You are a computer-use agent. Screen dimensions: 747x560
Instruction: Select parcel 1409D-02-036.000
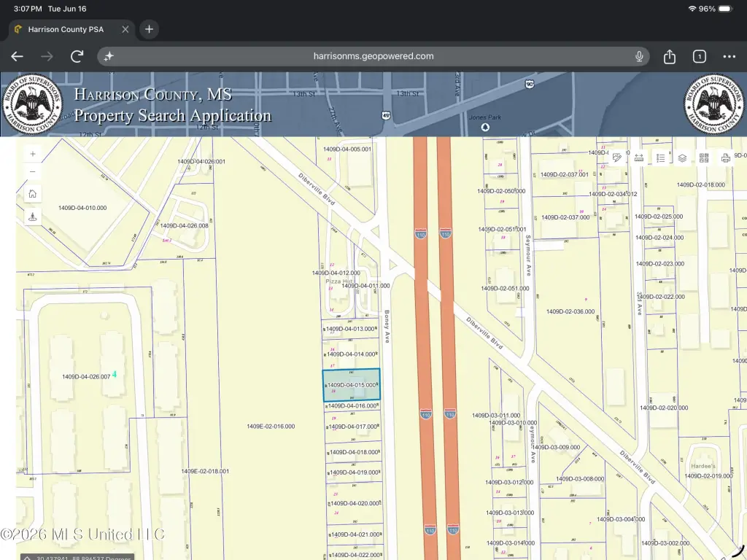pyautogui.click(x=570, y=311)
